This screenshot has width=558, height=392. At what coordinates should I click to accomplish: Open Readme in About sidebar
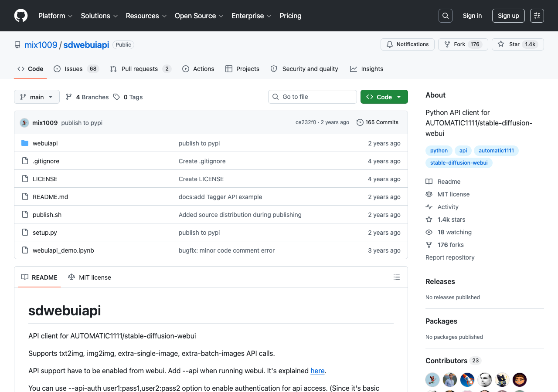coord(443,182)
